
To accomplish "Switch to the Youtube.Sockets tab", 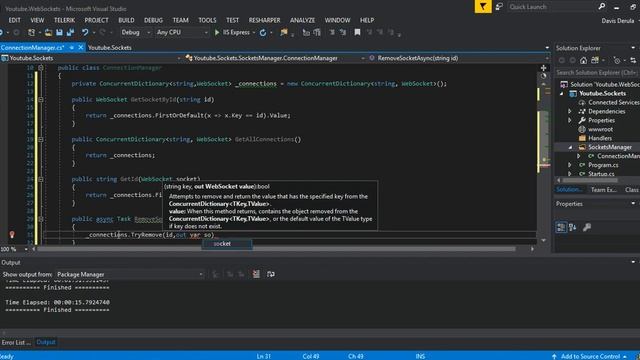I will pyautogui.click(x=110, y=48).
